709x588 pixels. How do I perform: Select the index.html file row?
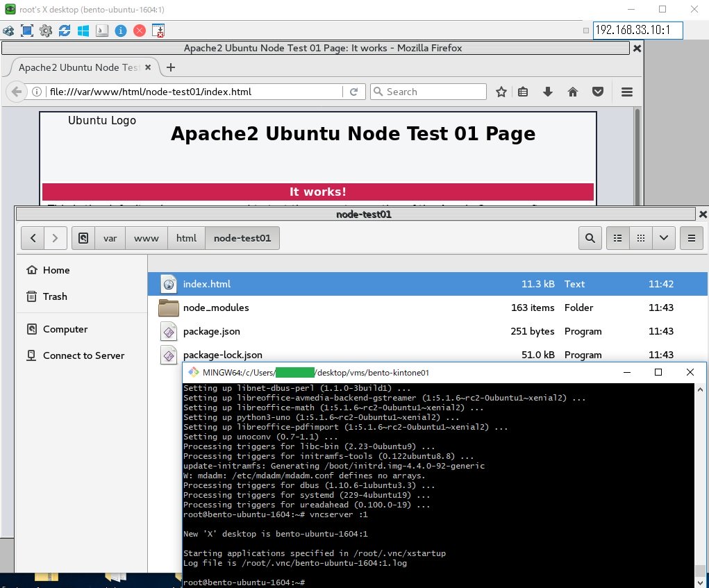tap(427, 284)
